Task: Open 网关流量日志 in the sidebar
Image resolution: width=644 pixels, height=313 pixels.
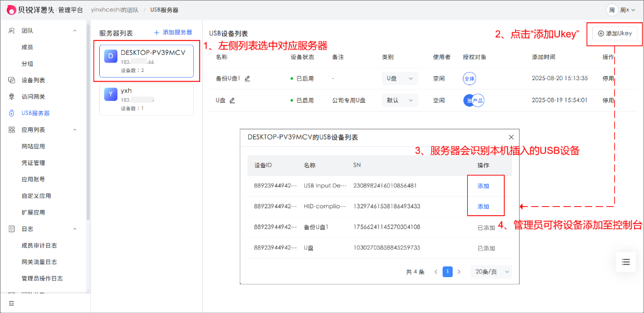Action: click(x=39, y=262)
